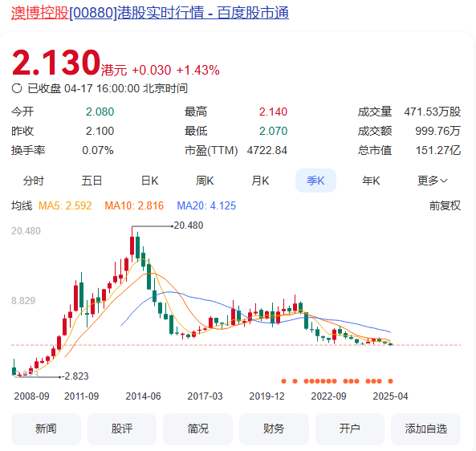Click the MA10: 2.816 indicator label

134,205
